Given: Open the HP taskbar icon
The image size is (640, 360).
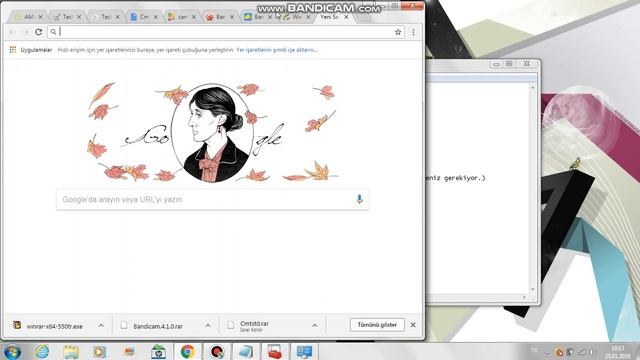Looking at the screenshot, I should (158, 352).
